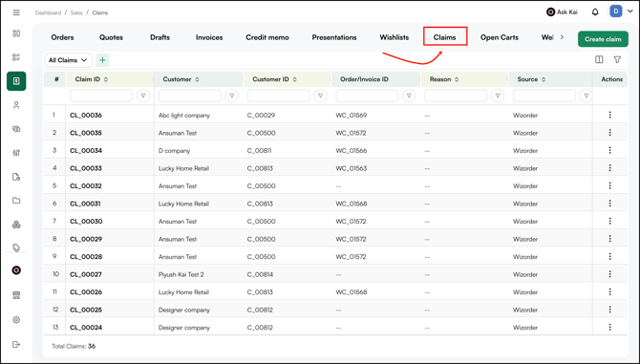Switch to the Orders tab
The width and height of the screenshot is (640, 364).
pyautogui.click(x=62, y=37)
